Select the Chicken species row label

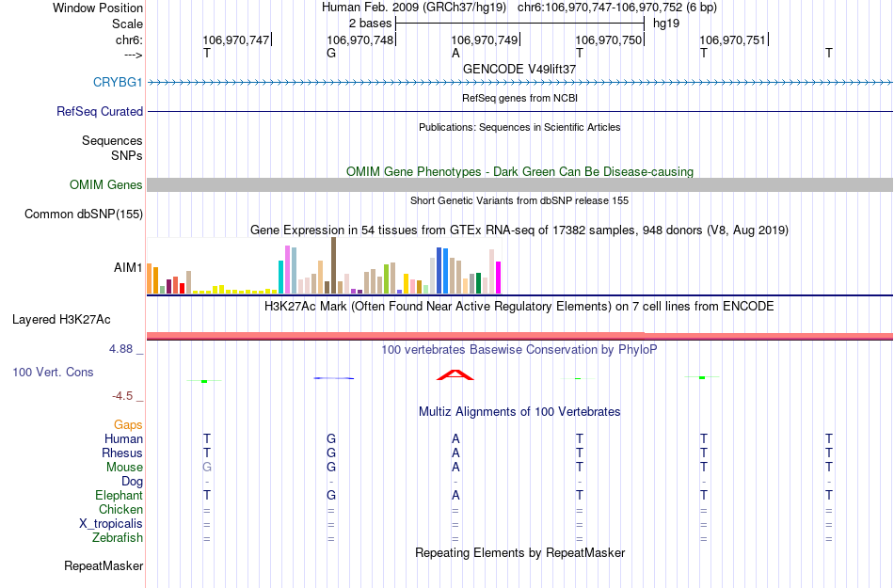(120, 509)
